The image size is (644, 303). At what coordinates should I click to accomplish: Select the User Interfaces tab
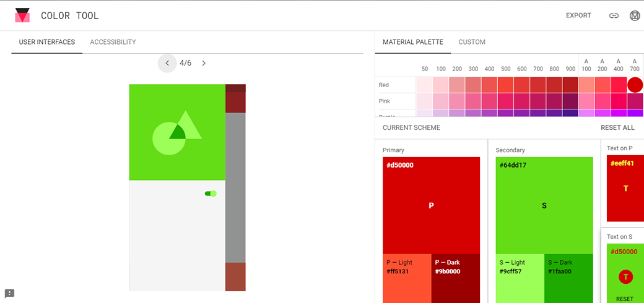47,42
